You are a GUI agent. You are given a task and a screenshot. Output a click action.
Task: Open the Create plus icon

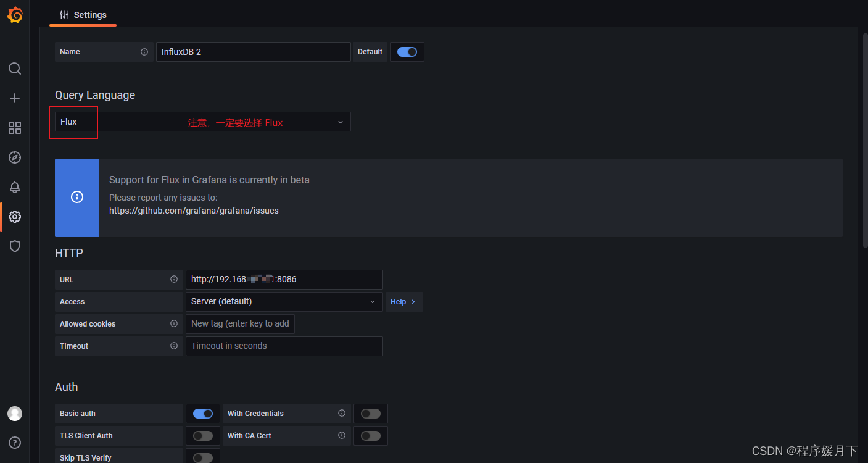click(15, 98)
